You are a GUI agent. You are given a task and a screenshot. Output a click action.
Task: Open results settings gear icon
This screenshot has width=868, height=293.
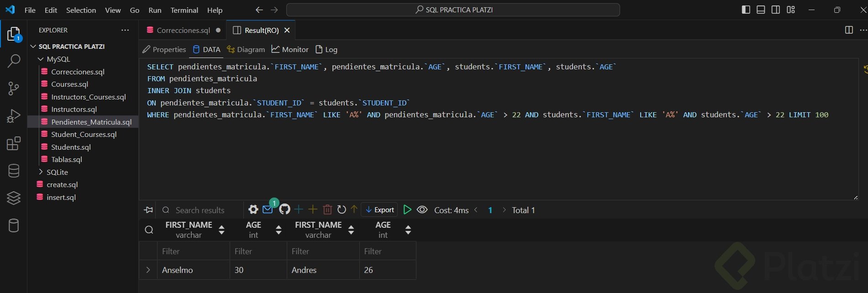(253, 209)
